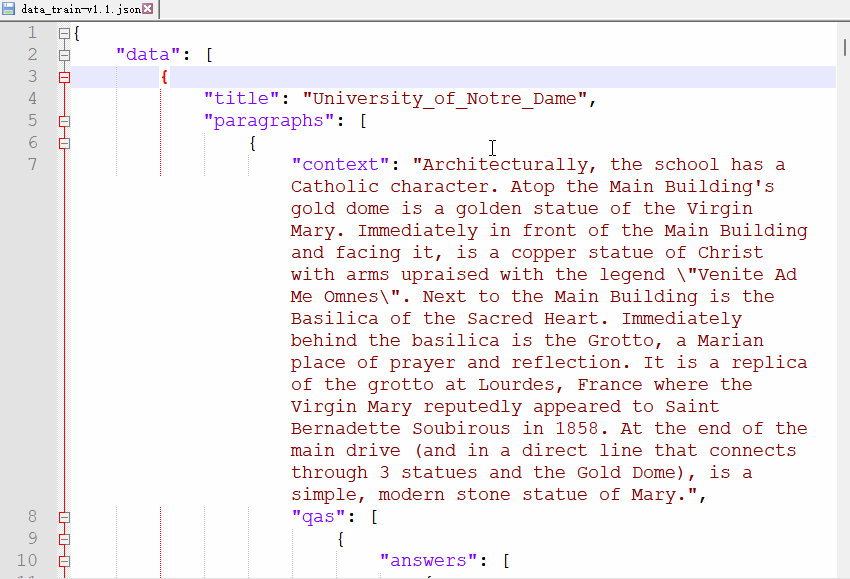Click the "title" key text

242,99
